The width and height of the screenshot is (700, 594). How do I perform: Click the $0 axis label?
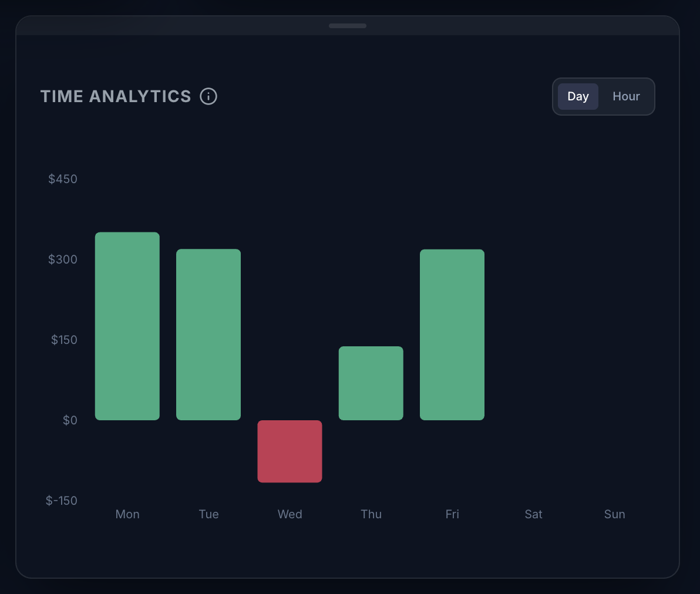tap(70, 420)
